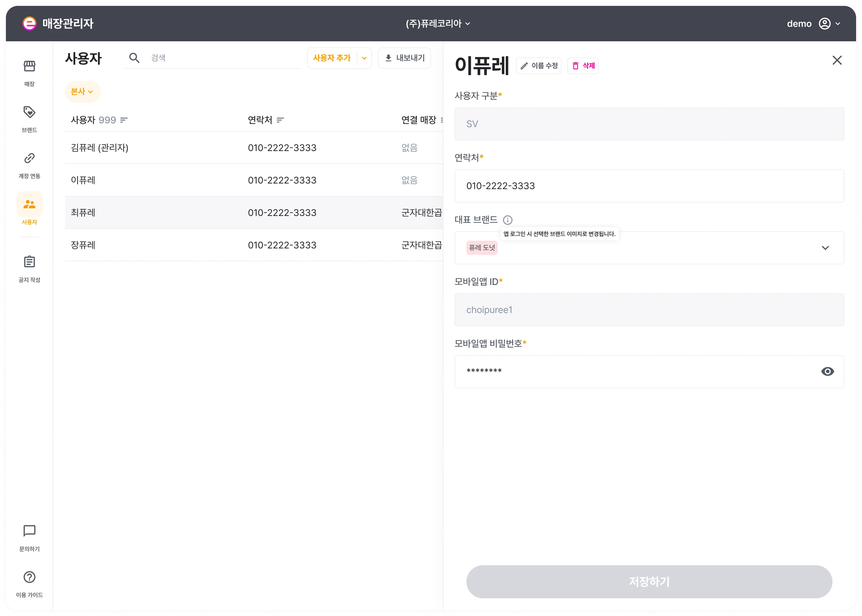This screenshot has width=862, height=616.
Task: Click the 연락처 phone input field
Action: [649, 186]
